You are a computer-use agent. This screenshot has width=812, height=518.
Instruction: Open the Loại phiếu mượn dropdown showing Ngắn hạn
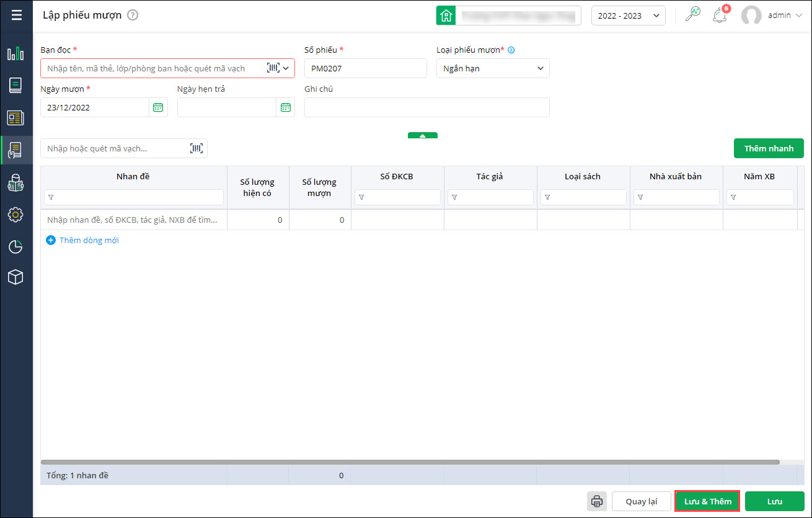[493, 68]
